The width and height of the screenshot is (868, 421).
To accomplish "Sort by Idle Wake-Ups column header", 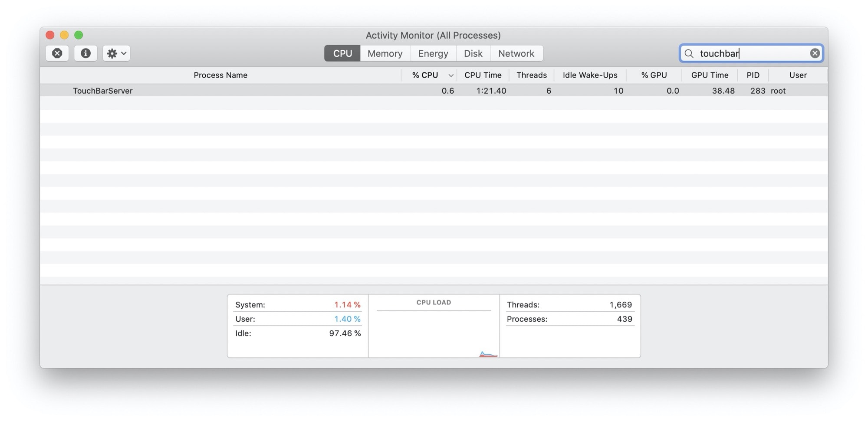I will 590,75.
